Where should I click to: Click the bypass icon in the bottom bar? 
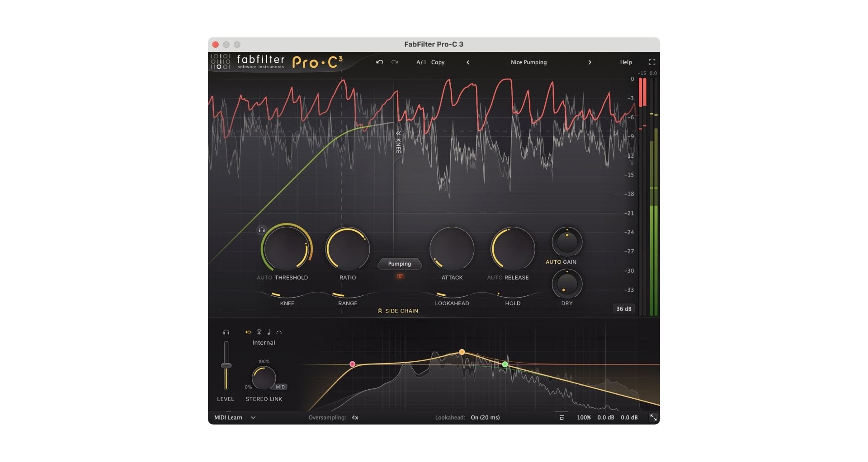coord(561,418)
